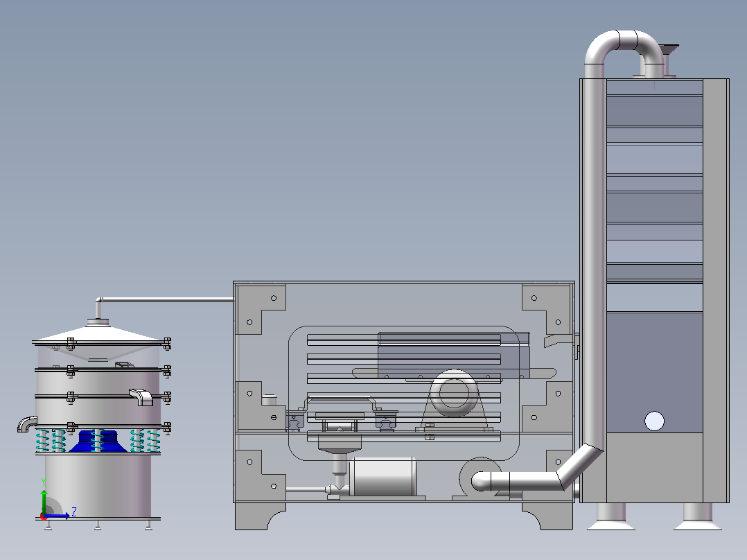The height and width of the screenshot is (560, 747).
Task: Pick the conical lid of the vibrating sieve
Action: click(x=100, y=333)
